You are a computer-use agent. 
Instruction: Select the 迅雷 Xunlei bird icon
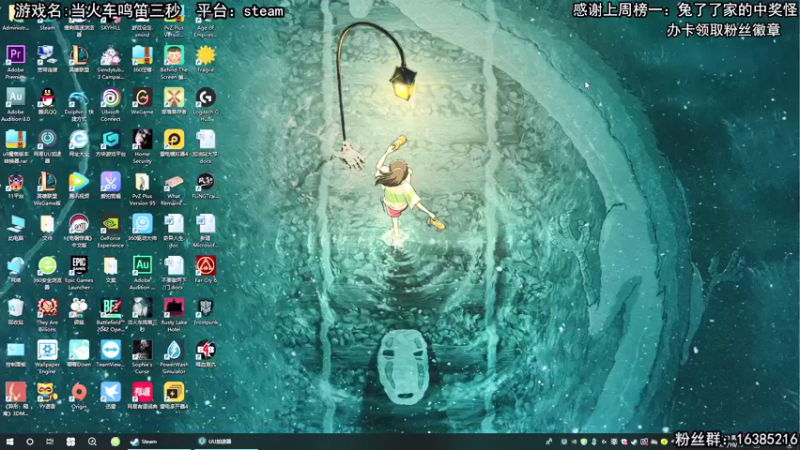point(110,392)
